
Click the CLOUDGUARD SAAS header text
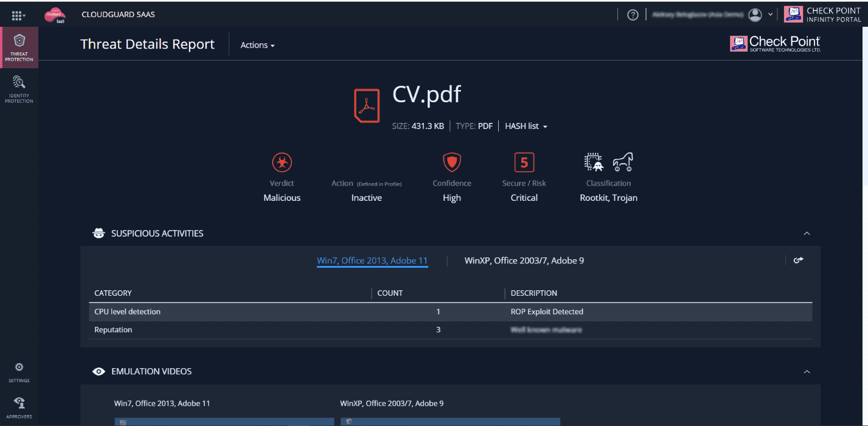click(x=118, y=14)
